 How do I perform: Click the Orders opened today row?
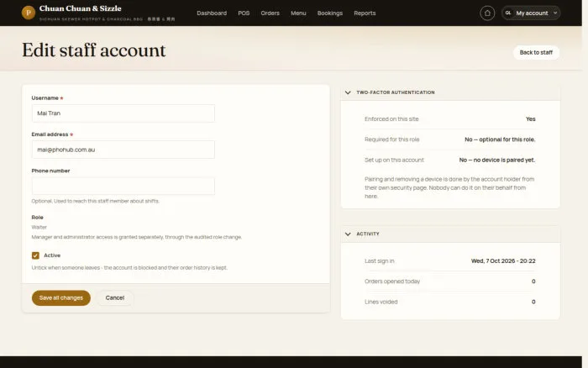point(450,281)
